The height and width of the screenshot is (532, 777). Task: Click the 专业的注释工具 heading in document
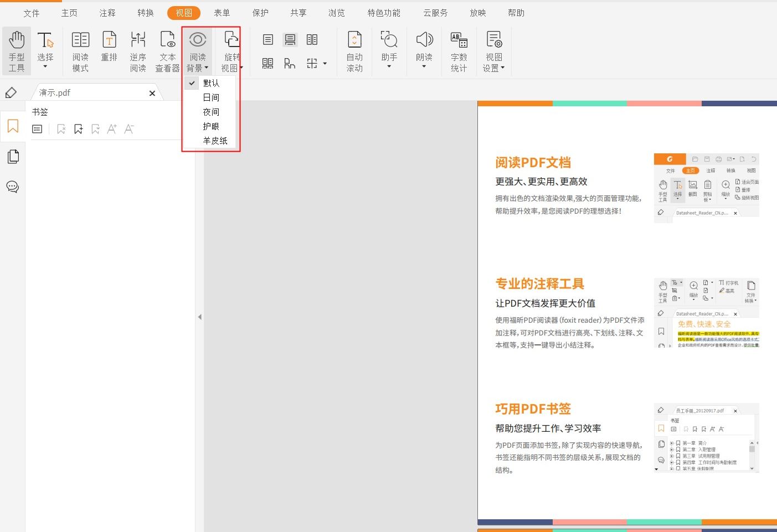point(540,284)
